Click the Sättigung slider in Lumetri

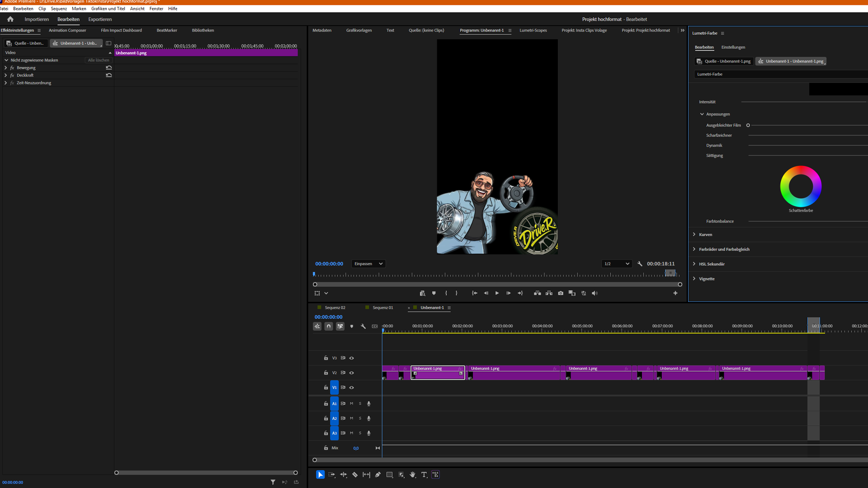808,155
